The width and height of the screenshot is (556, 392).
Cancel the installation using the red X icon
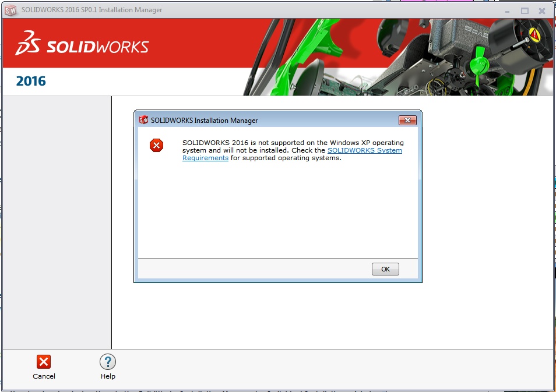click(x=44, y=362)
